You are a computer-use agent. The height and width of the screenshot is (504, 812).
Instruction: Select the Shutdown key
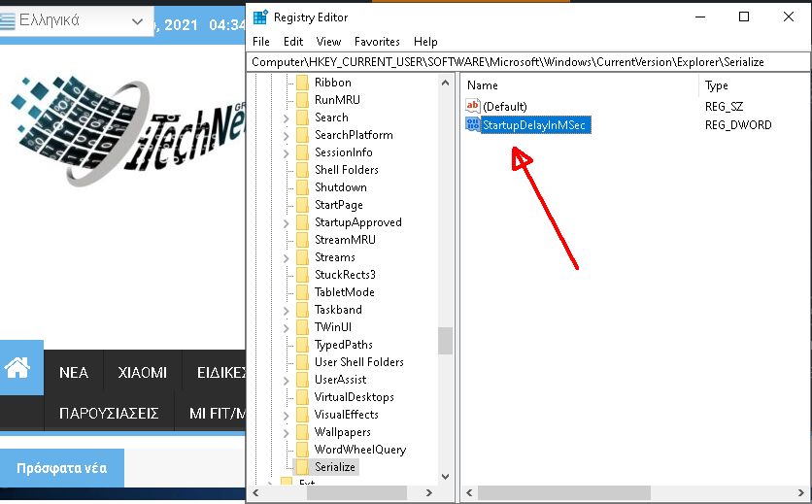pyautogui.click(x=341, y=187)
